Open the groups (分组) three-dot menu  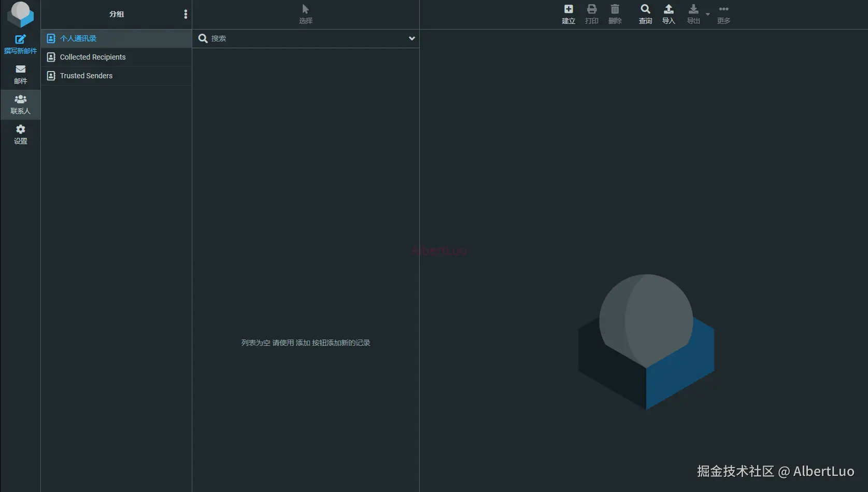tap(186, 15)
